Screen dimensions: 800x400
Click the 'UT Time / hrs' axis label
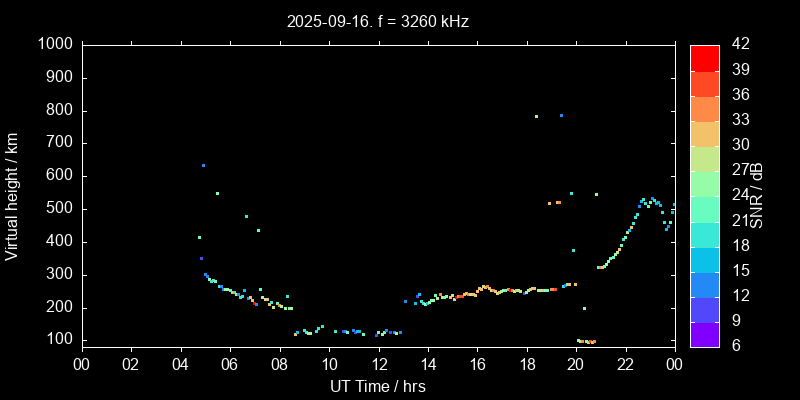click(x=377, y=385)
